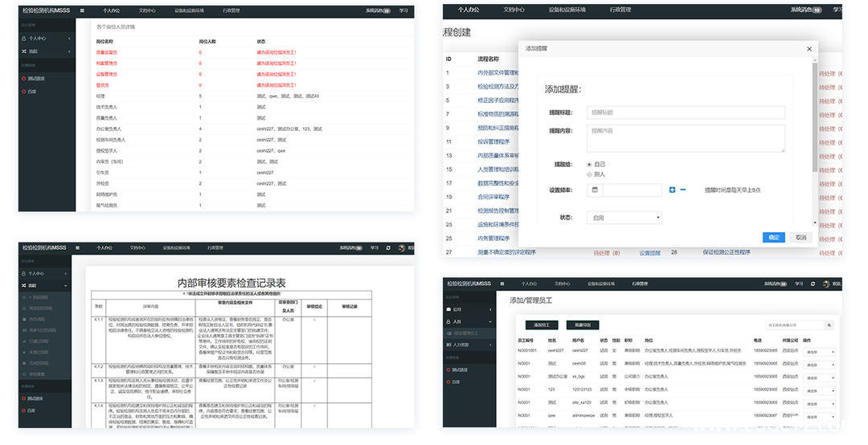Click 测试链接 red circle icon in position details sidebar

(24, 79)
